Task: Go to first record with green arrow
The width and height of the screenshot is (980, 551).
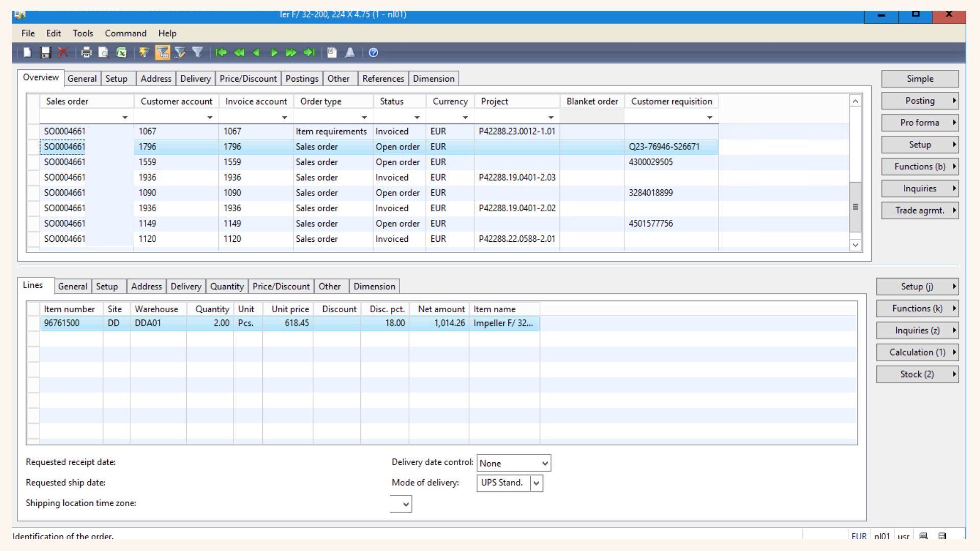Action: pyautogui.click(x=221, y=53)
